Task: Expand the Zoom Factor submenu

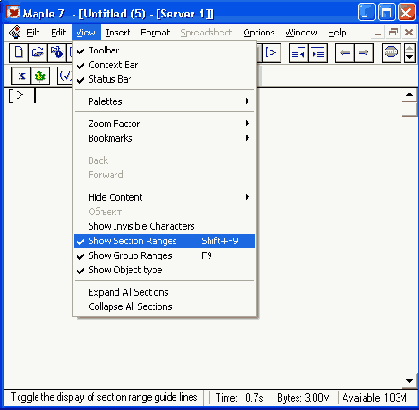Action: coord(164,124)
